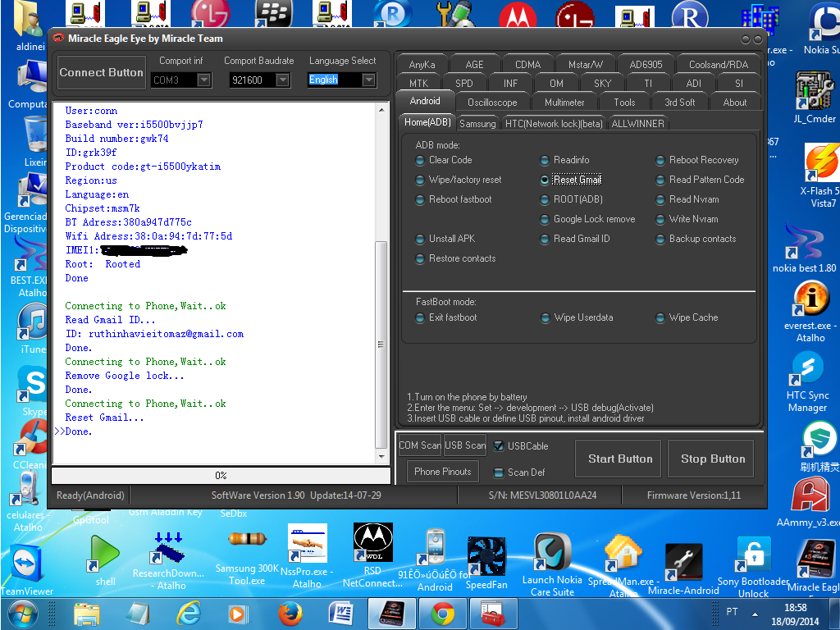Open the About tab
The image size is (840, 630).
[735, 103]
